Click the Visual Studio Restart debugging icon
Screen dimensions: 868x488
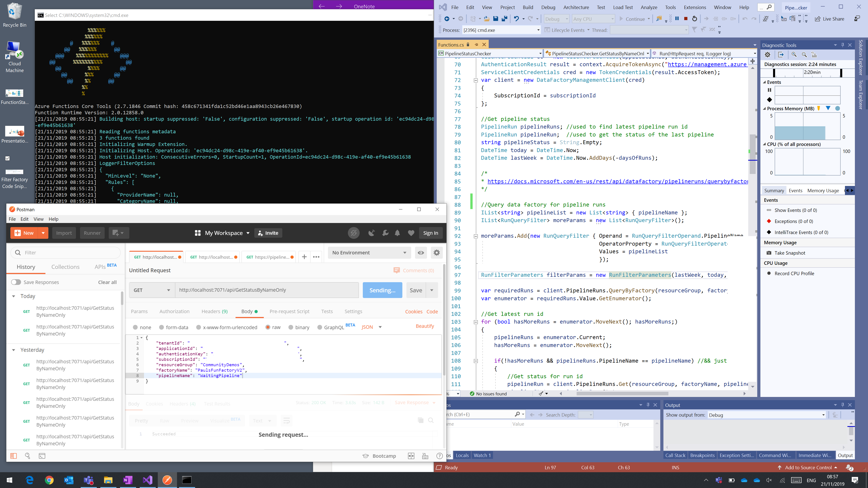point(694,19)
